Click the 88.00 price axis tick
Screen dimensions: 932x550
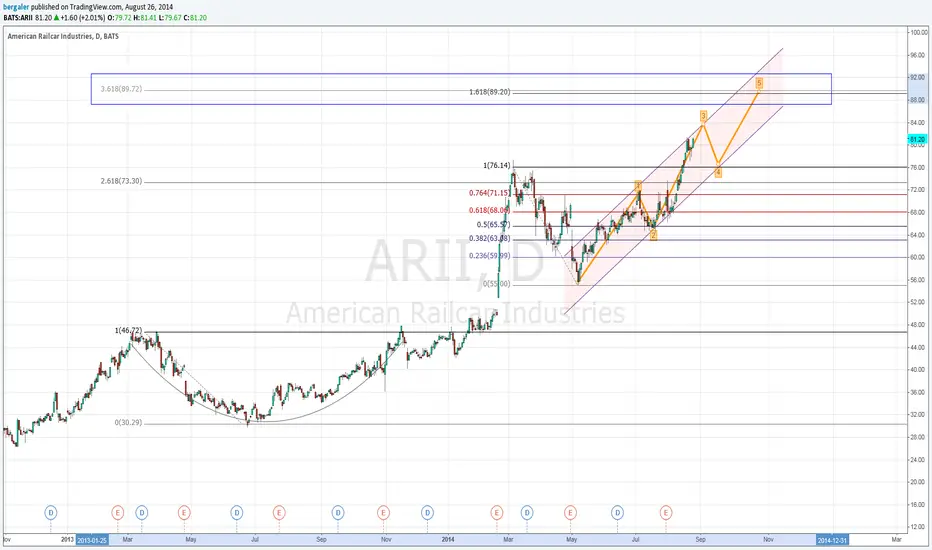(x=918, y=100)
